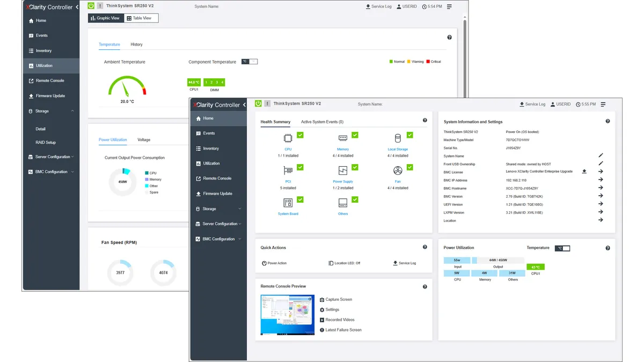Select the Graphic View tab in the back window
Image resolution: width=644 pixels, height=362 pixels.
pyautogui.click(x=106, y=18)
